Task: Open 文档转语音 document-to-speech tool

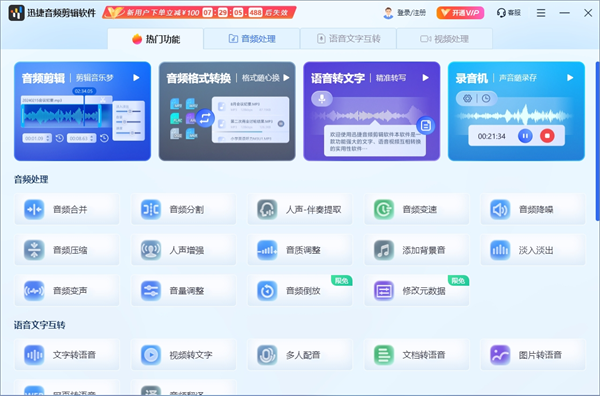Action: 417,355
